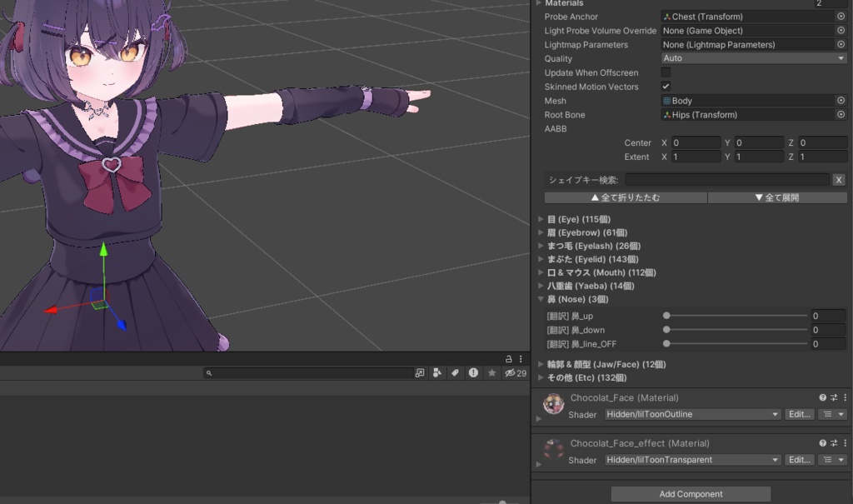Click the 全て展開 expand all button

(x=777, y=197)
